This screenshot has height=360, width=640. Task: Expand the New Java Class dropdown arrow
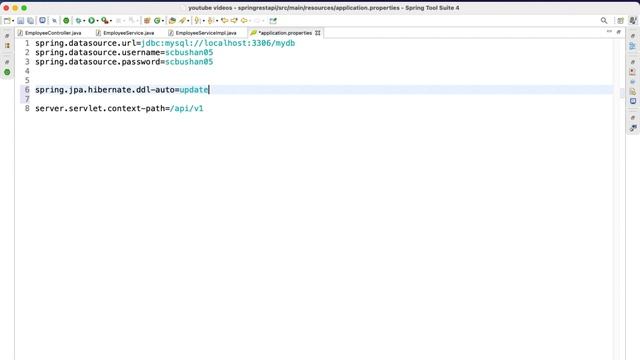click(x=163, y=21)
